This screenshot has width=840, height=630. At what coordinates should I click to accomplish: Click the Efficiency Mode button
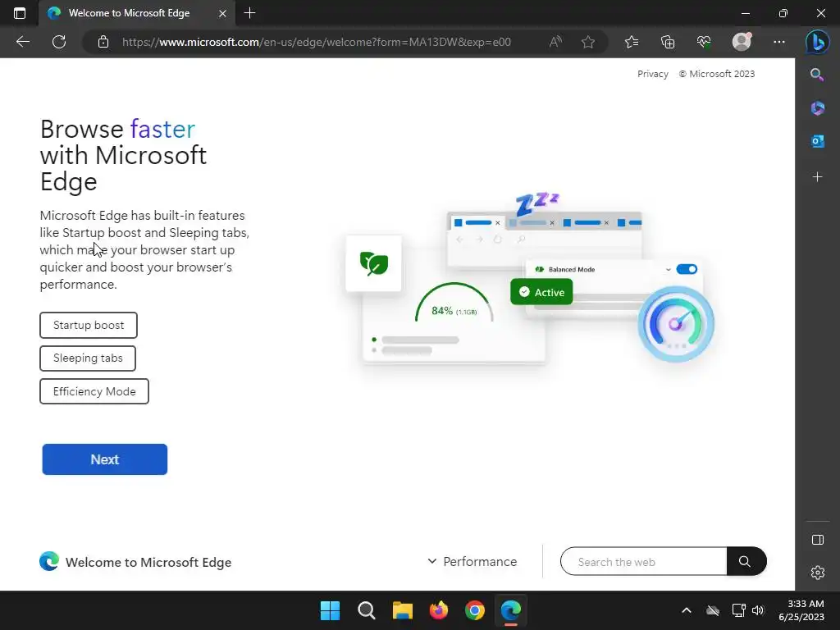tap(94, 391)
